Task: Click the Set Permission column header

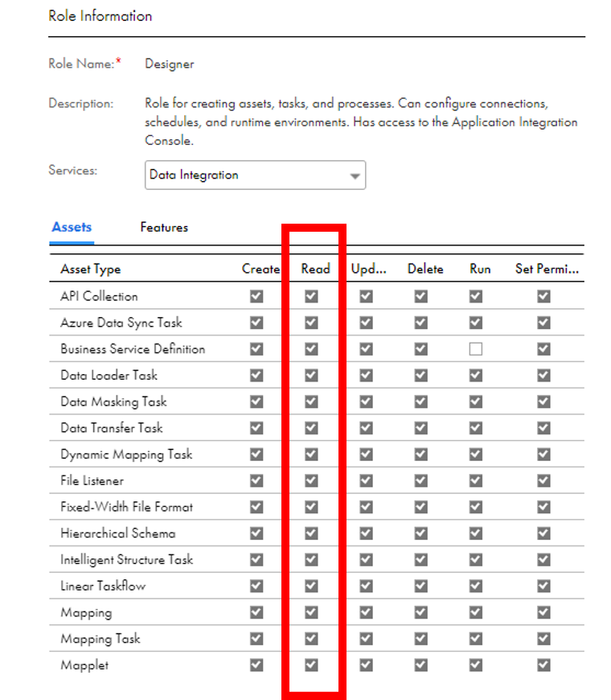Action: (x=546, y=270)
